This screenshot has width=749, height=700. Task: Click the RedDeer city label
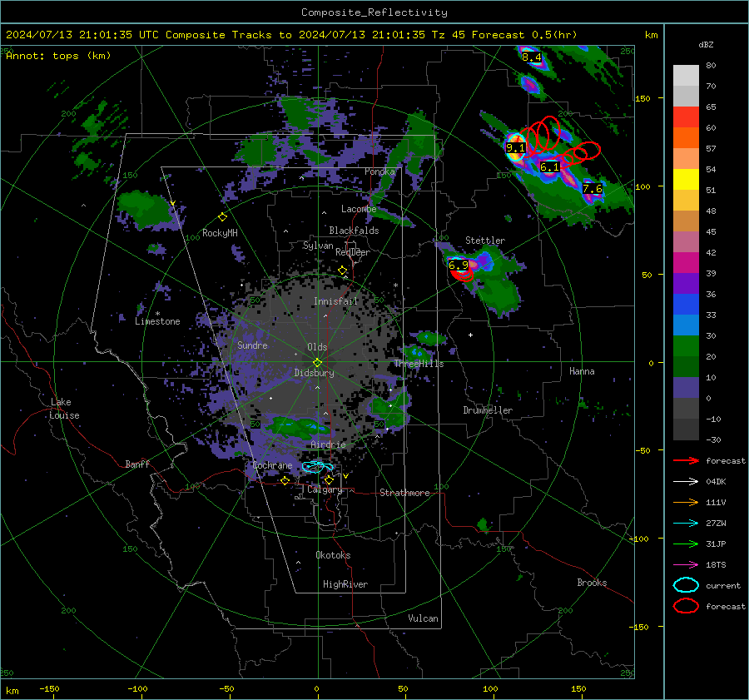click(x=353, y=252)
